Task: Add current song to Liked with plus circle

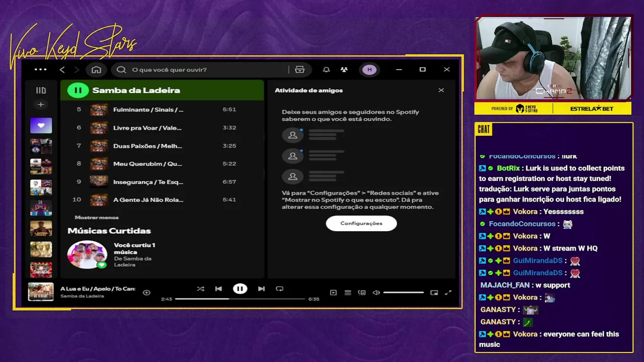Action: coord(146,293)
